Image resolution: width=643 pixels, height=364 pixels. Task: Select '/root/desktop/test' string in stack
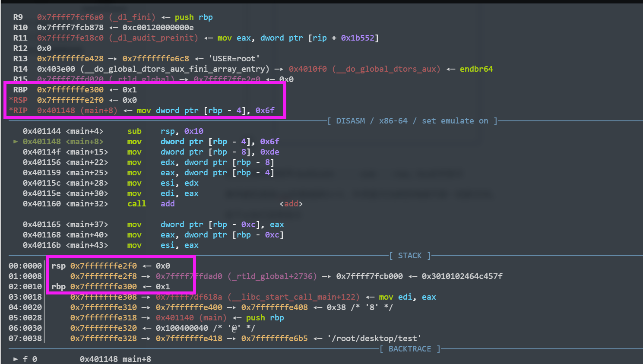point(374,339)
